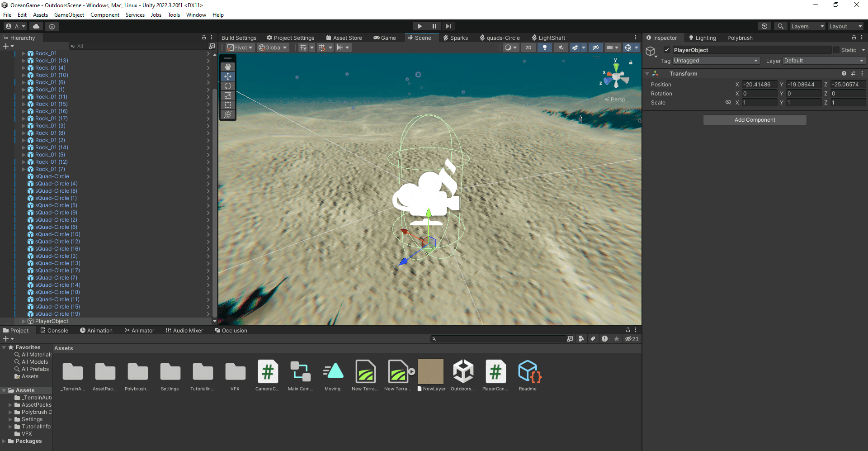This screenshot has width=868, height=451.
Task: Select the Rect tool in scene toolbar
Action: click(x=228, y=105)
